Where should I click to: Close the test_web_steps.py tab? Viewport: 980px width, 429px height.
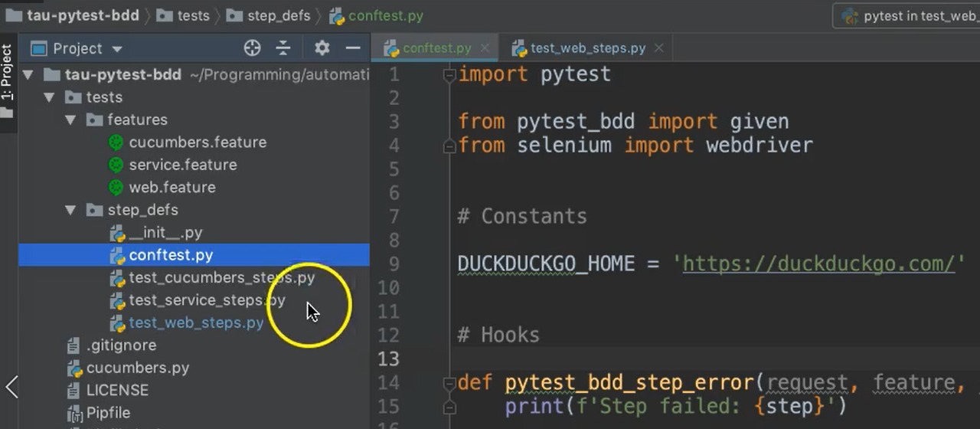click(x=658, y=47)
